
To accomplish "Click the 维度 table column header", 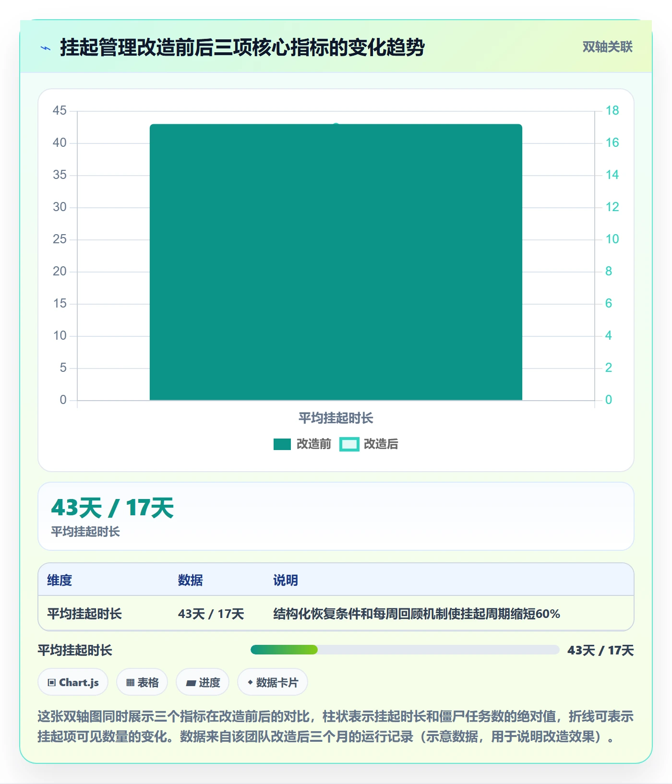I will pos(60,580).
